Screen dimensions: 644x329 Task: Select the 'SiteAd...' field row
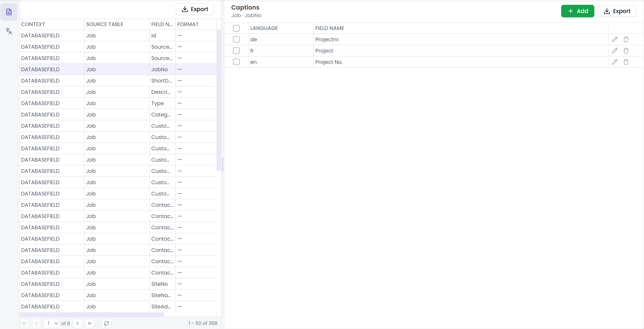[118, 306]
